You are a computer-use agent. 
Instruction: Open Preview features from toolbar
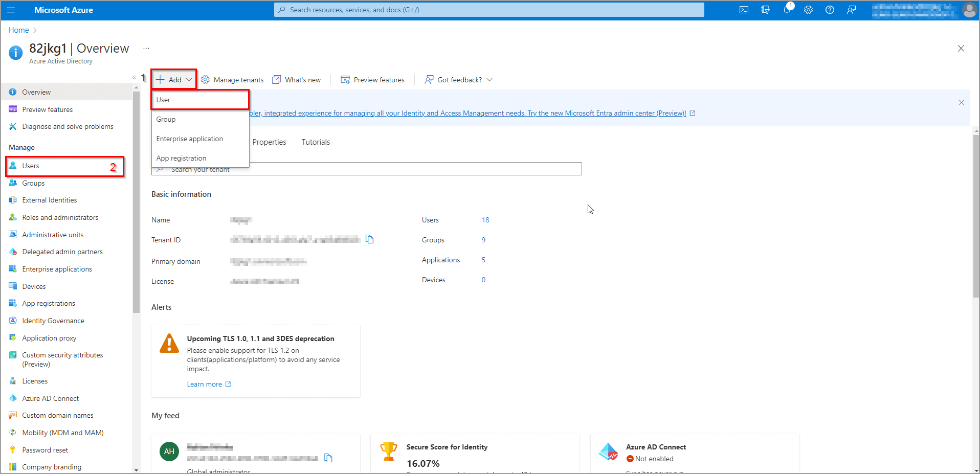pos(372,80)
